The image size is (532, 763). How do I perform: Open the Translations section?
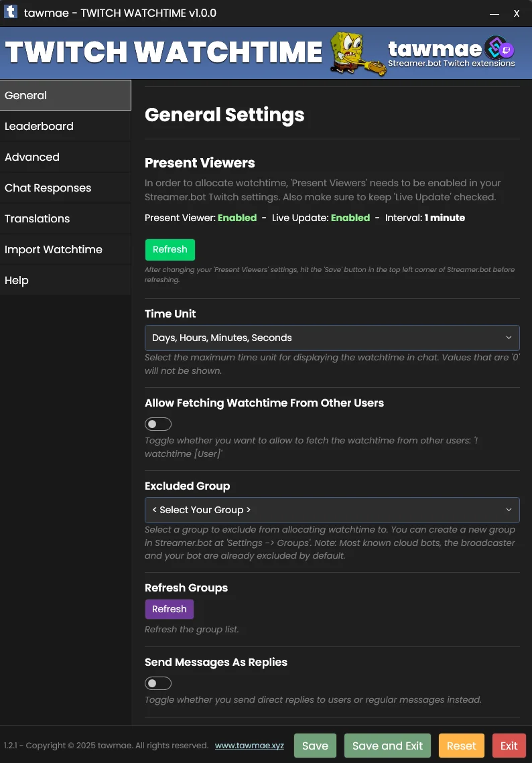click(x=65, y=218)
